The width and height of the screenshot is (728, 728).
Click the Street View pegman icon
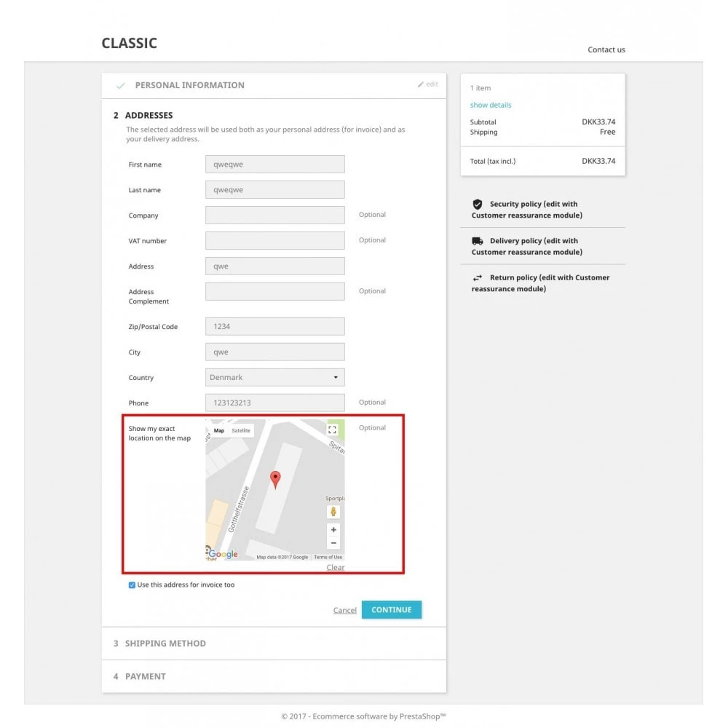click(333, 512)
